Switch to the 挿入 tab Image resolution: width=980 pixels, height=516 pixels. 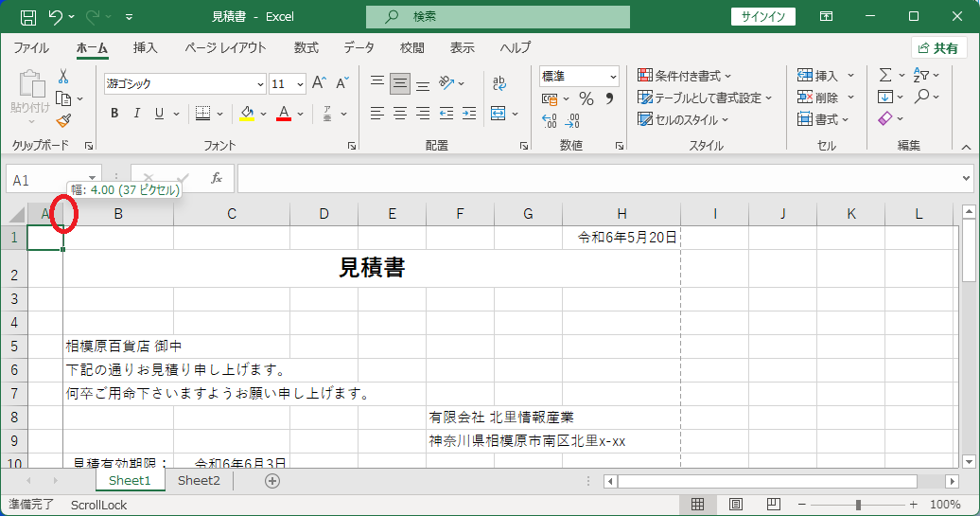tap(145, 48)
